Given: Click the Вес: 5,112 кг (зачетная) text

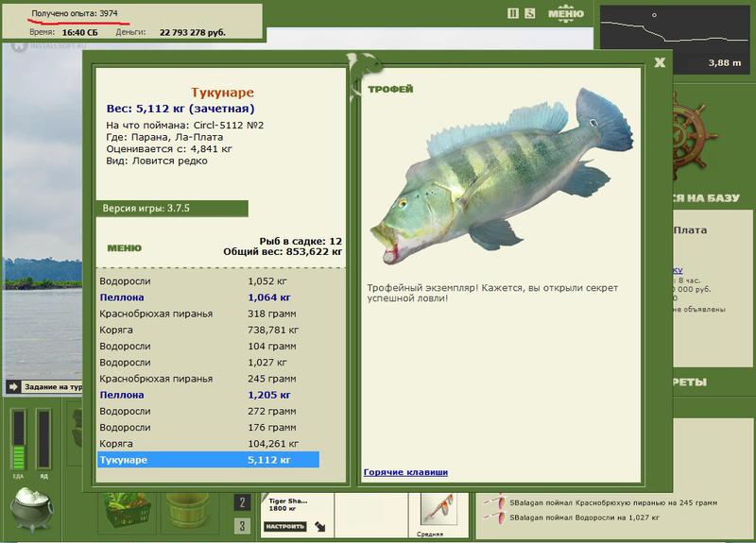Looking at the screenshot, I should click(180, 109).
